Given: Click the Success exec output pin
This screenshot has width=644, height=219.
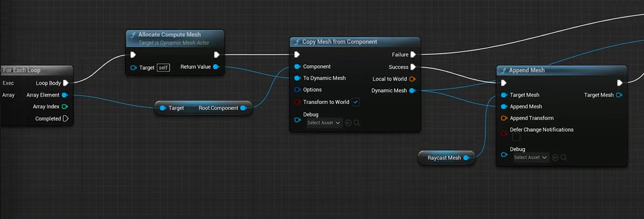Looking at the screenshot, I should pyautogui.click(x=413, y=67).
